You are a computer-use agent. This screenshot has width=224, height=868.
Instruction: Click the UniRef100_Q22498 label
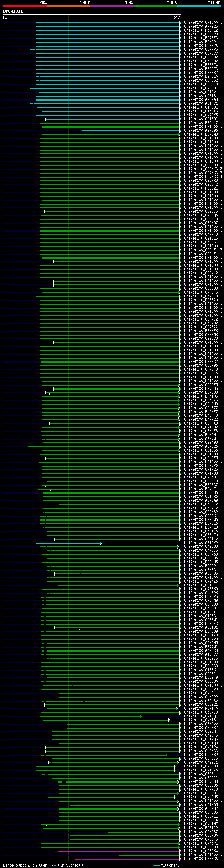coord(201,442)
